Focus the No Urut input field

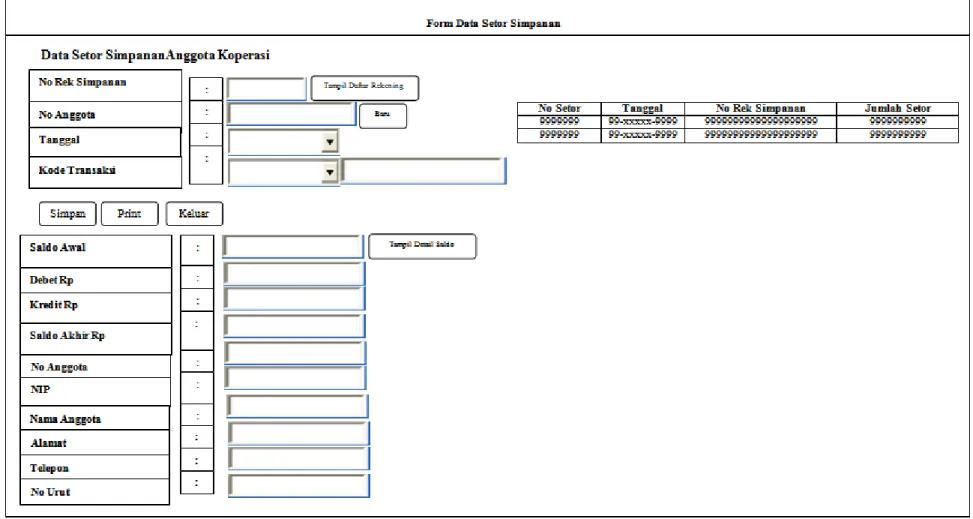tap(298, 486)
